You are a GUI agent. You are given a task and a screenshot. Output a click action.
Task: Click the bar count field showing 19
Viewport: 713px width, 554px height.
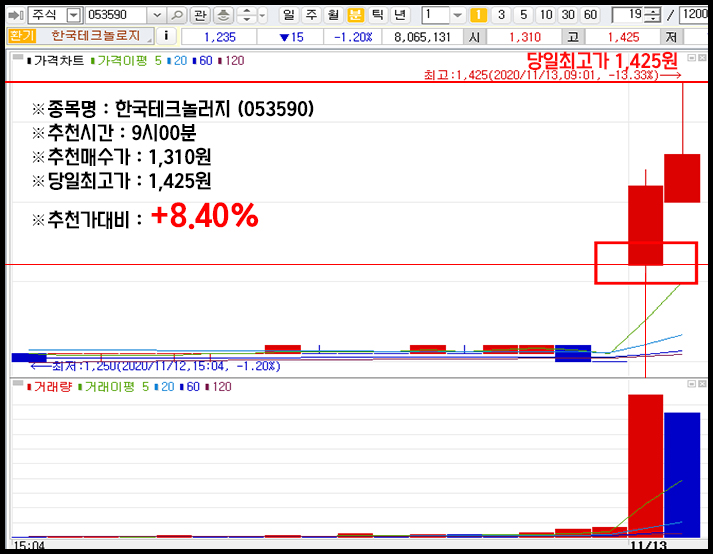[x=629, y=15]
